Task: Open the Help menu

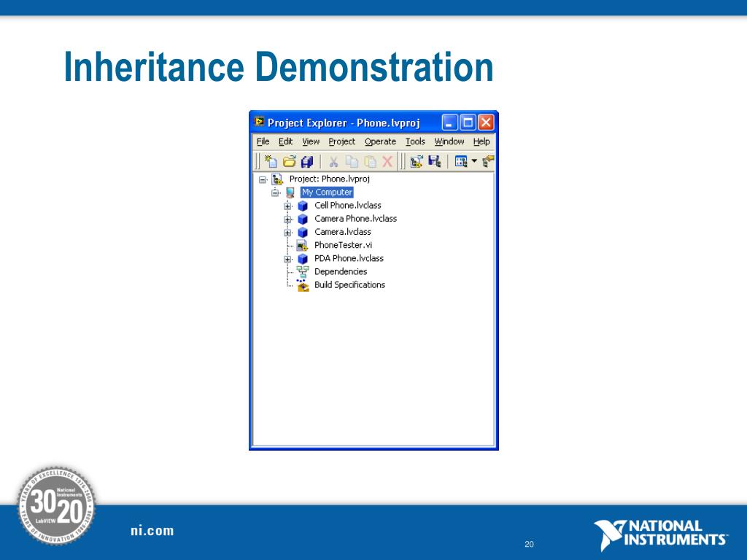Action: pos(481,141)
